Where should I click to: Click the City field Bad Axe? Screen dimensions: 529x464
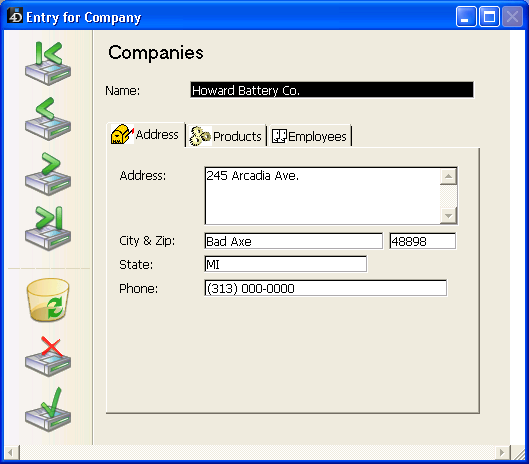coord(294,241)
